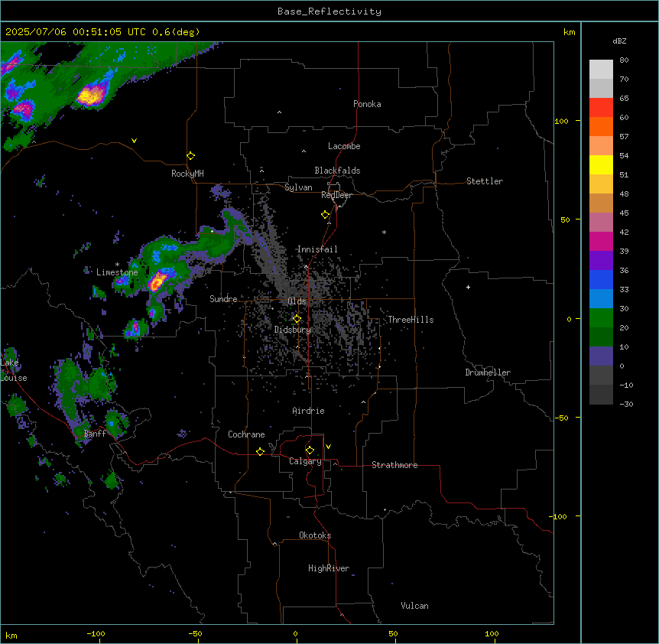Viewport: 659px width, 644px height.
Task: Click the 80 value in dBZ legend
Action: tap(624, 60)
